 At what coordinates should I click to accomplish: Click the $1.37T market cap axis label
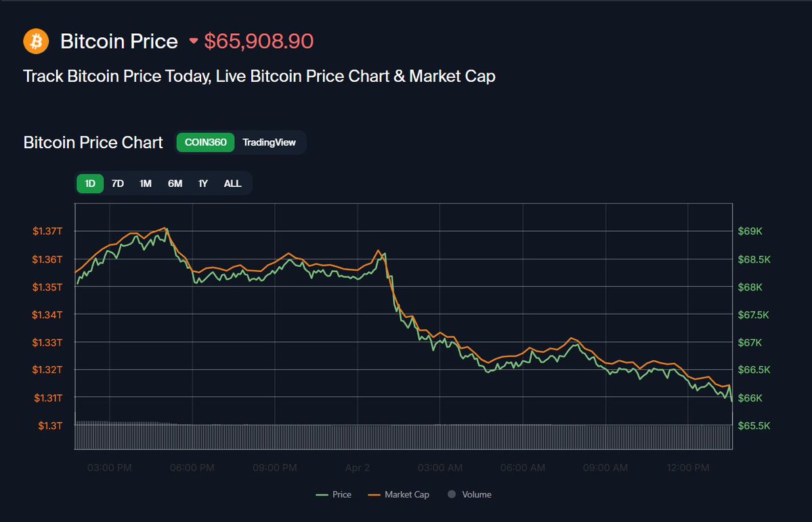click(x=47, y=232)
